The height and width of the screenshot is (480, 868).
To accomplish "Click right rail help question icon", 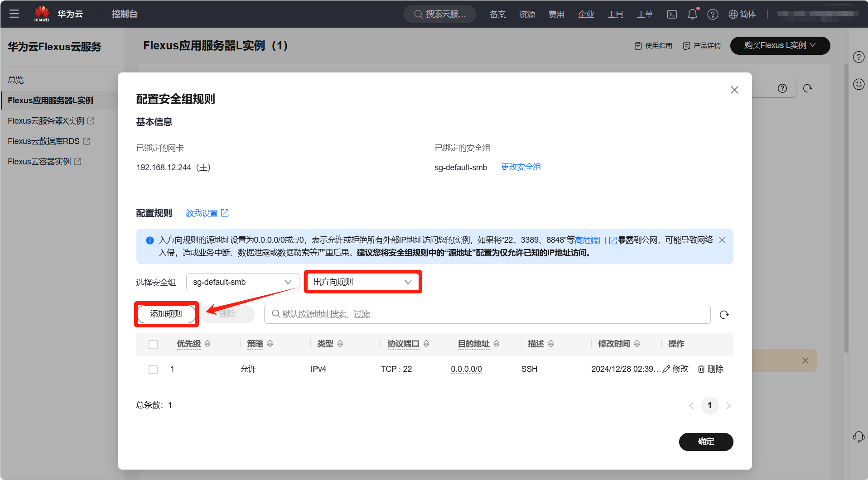I will [858, 57].
